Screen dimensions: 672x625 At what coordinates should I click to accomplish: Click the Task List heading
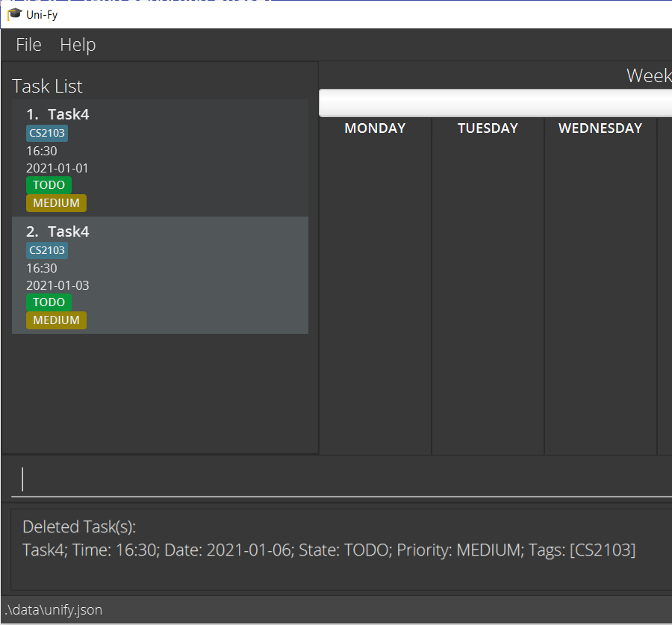(47, 86)
